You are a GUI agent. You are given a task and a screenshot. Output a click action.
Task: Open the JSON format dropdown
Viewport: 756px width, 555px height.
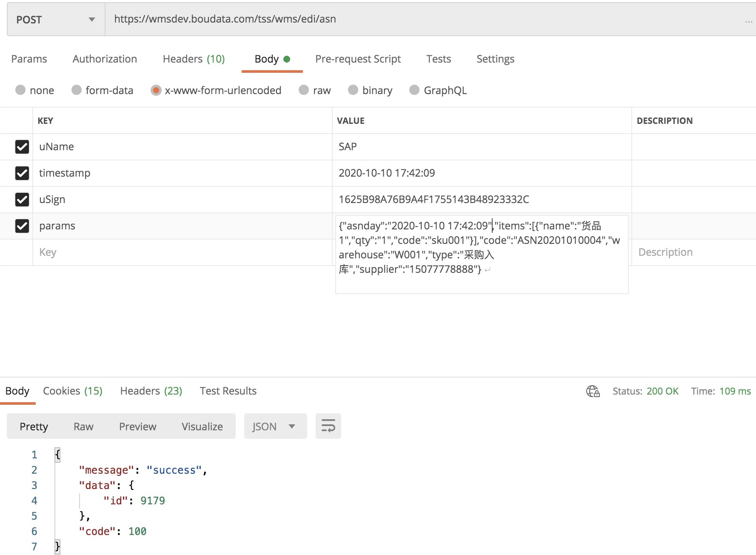(x=275, y=426)
